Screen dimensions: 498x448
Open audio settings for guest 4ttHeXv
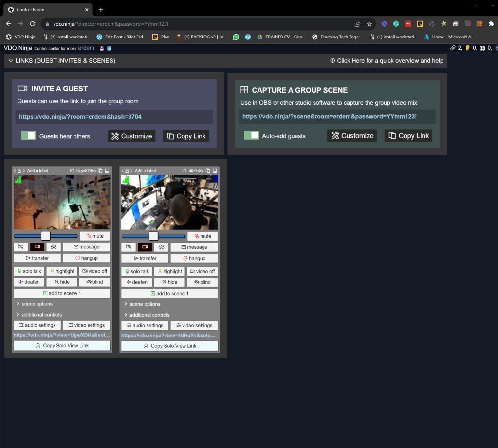point(145,325)
